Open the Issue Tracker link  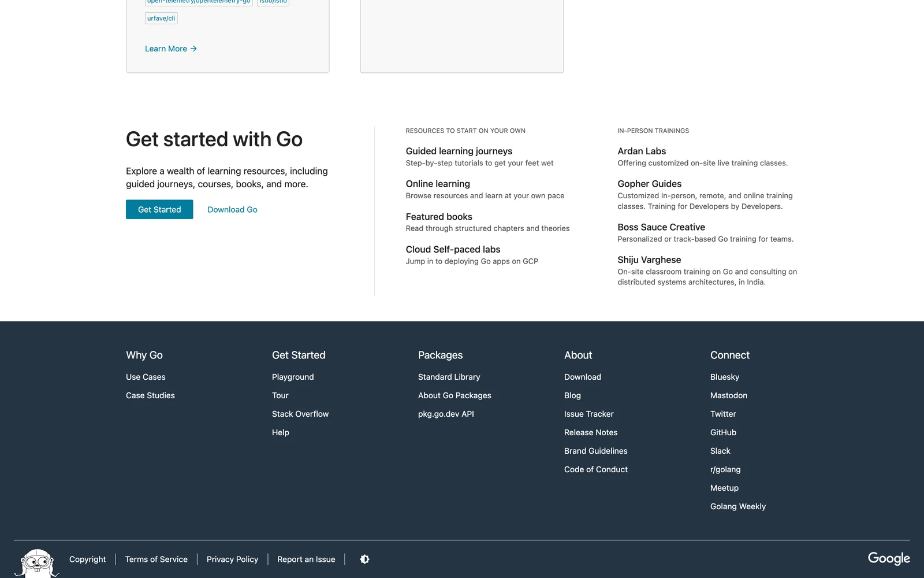(588, 414)
